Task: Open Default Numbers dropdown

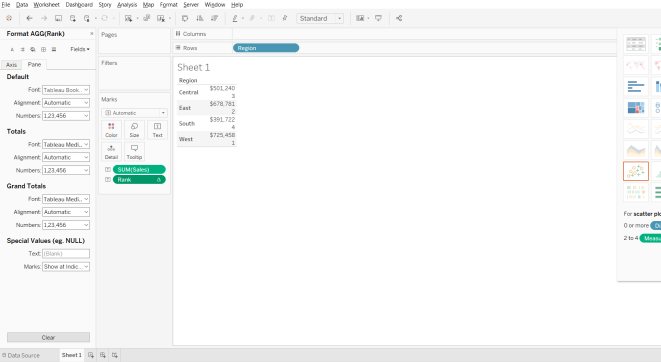Action: coord(66,115)
